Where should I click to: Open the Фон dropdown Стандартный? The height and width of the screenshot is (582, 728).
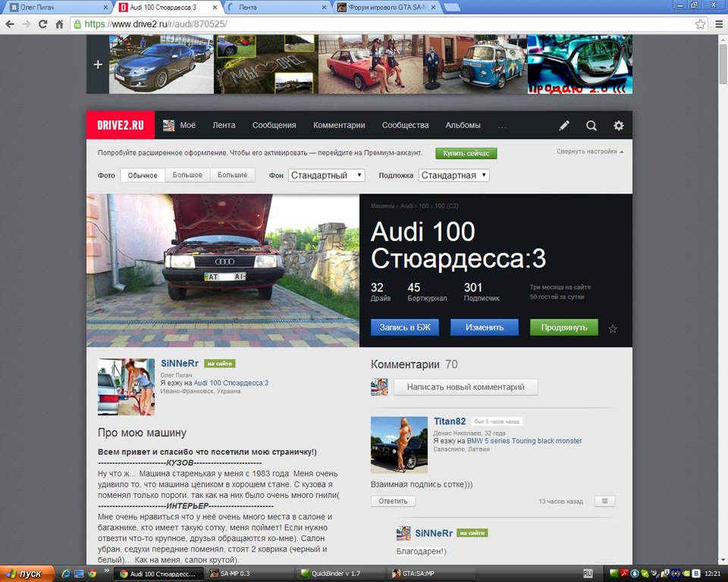(x=326, y=176)
